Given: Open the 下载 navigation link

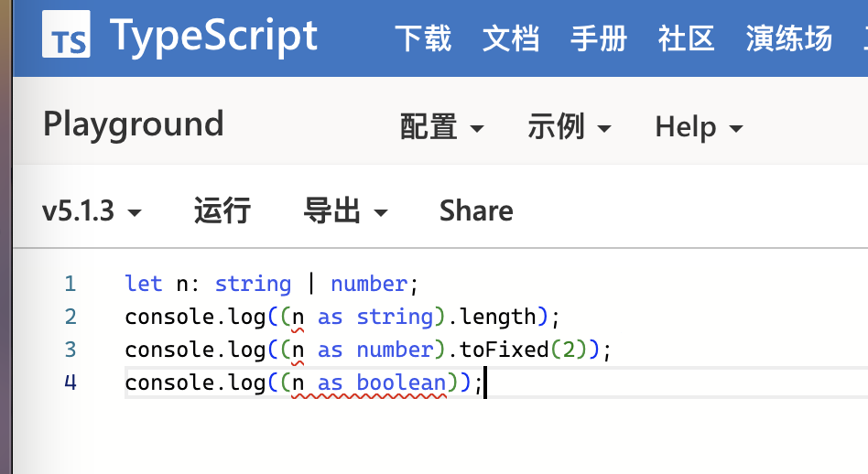Looking at the screenshot, I should (424, 38).
